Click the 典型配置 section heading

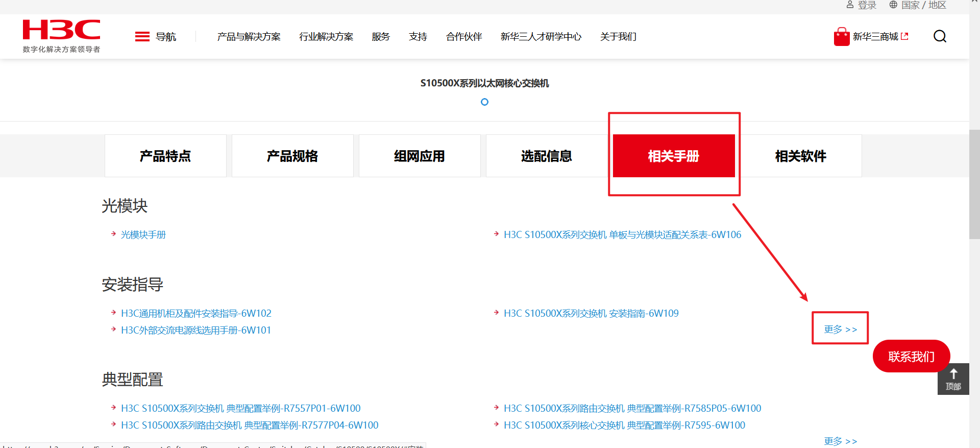(133, 380)
